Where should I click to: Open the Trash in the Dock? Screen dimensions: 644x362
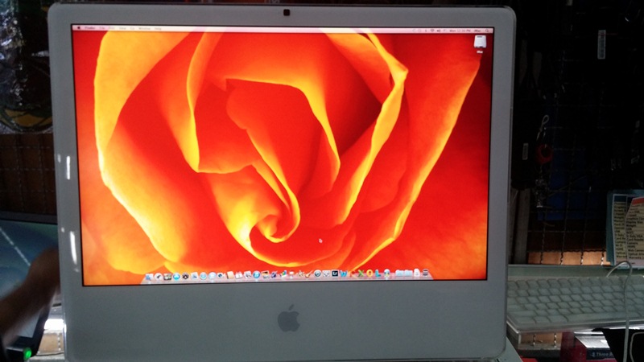pos(426,273)
